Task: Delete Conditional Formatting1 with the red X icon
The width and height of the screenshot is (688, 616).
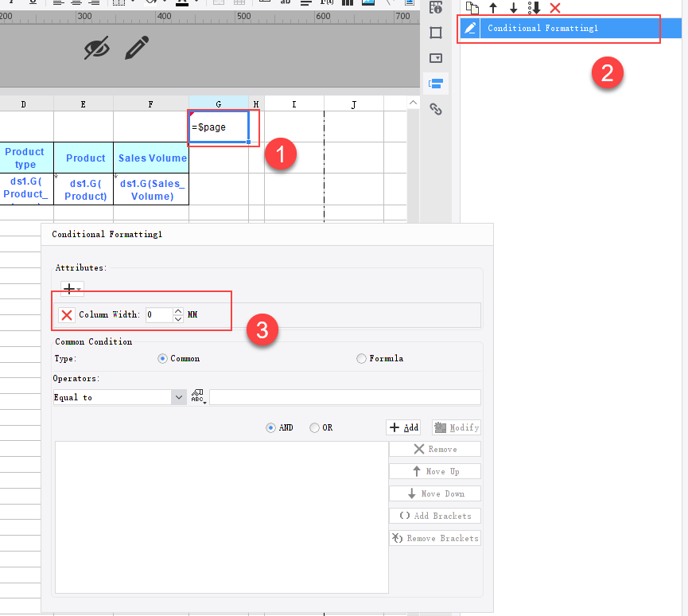Action: [554, 7]
